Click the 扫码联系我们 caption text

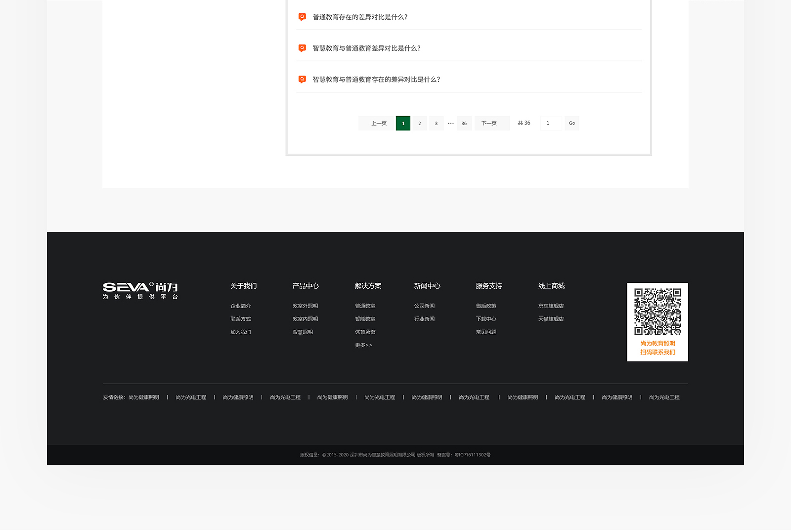coord(658,353)
